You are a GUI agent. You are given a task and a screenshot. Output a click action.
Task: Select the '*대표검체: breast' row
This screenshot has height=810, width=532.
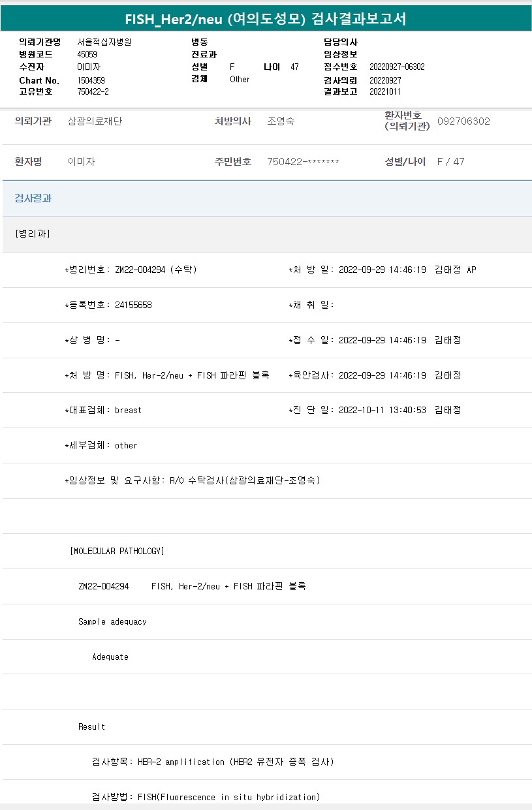tap(103, 411)
